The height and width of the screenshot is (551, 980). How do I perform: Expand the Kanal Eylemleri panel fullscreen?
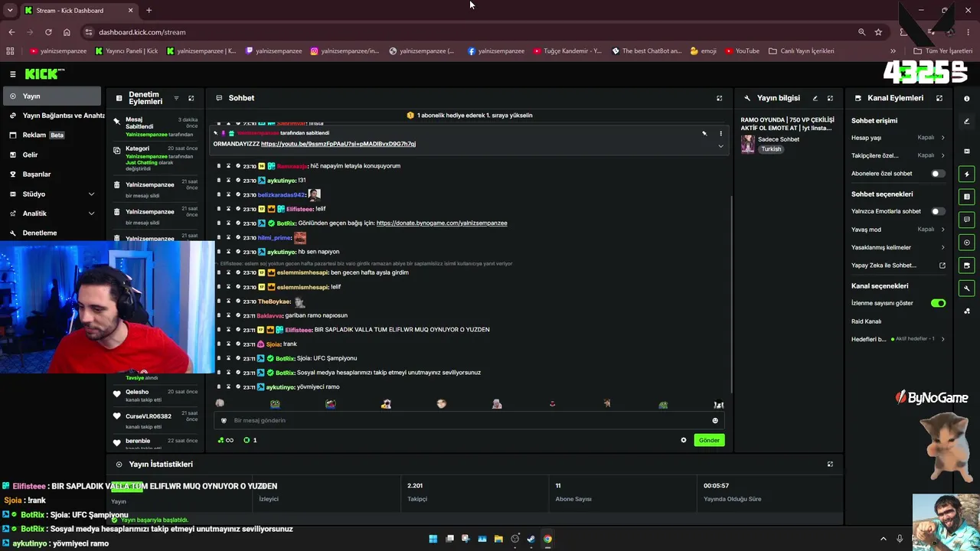(x=939, y=98)
